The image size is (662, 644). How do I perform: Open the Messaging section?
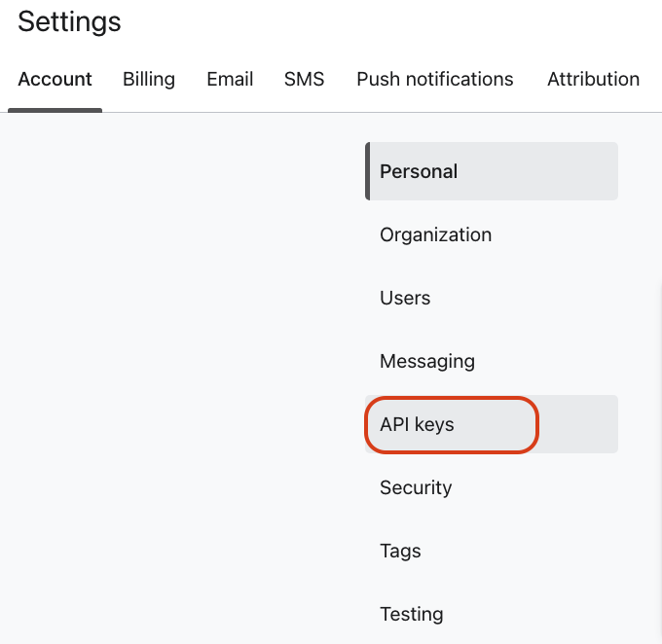click(427, 361)
